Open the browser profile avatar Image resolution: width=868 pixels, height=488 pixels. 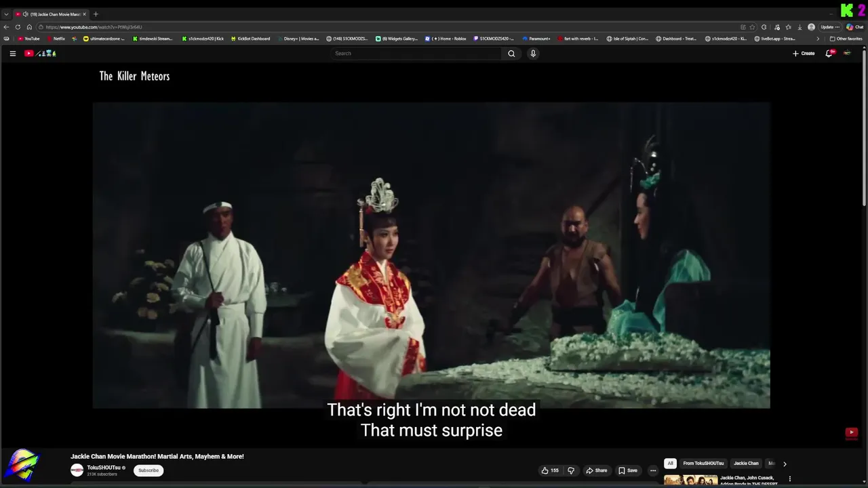click(x=812, y=27)
